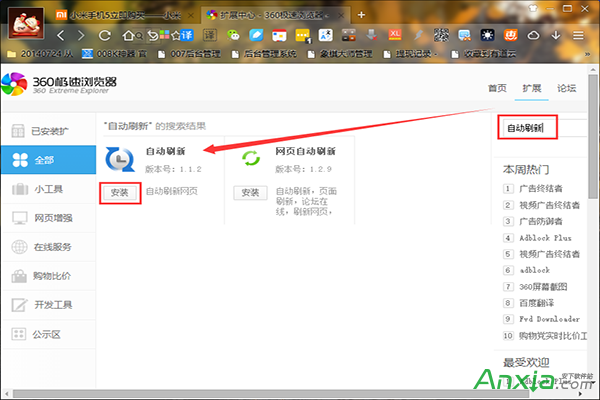The width and height of the screenshot is (600, 400).
Task: Open the browser hamburger menu
Action: pos(578,36)
